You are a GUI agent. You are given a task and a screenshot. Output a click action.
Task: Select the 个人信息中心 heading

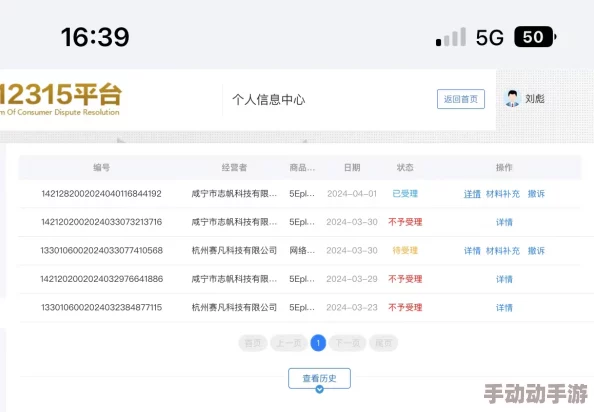point(269,100)
